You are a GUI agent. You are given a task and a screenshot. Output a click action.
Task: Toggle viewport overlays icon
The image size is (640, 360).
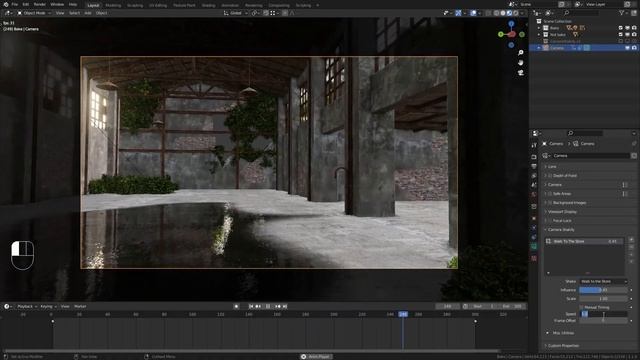(473, 13)
